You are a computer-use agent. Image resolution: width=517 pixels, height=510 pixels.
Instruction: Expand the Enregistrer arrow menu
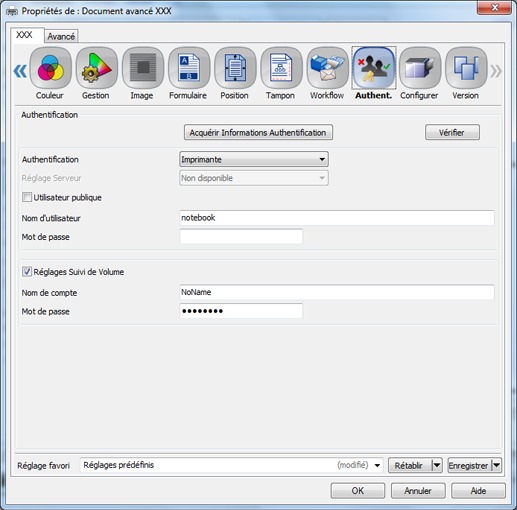496,465
